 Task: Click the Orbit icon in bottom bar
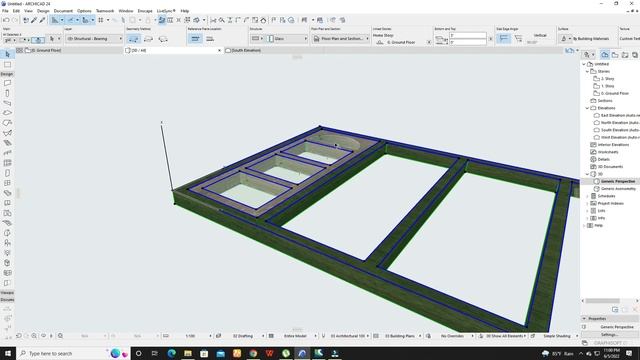(x=43, y=336)
